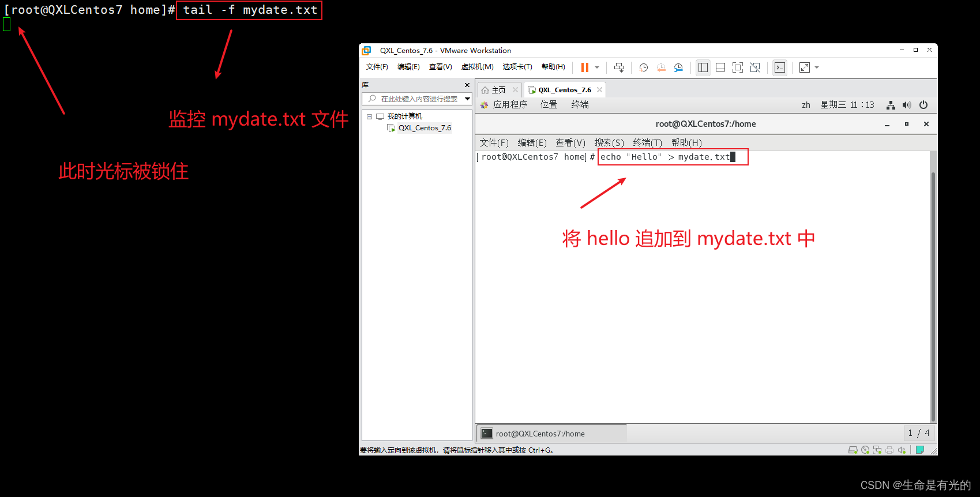
Task: Open the terminal 文件(F) menu
Action: pos(494,143)
